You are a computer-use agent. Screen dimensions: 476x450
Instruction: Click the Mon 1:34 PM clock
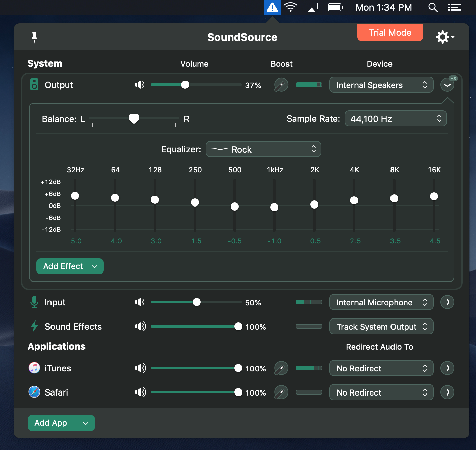pyautogui.click(x=384, y=7)
